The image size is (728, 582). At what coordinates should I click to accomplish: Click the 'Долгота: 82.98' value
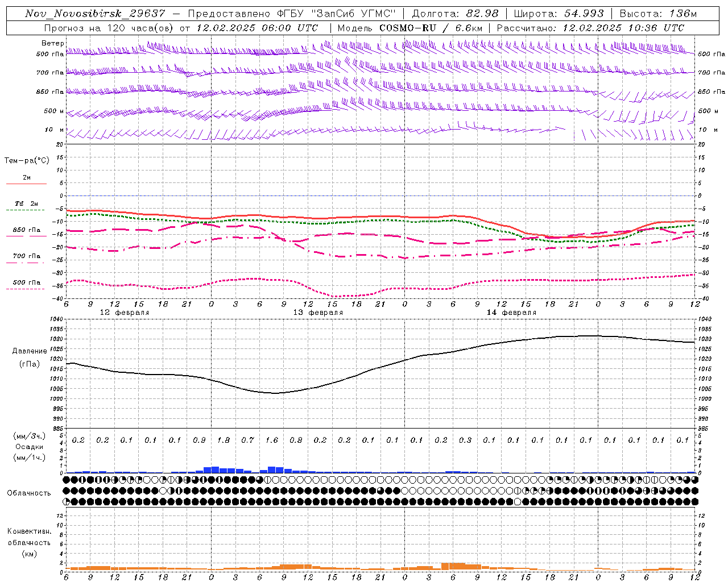pos(455,14)
